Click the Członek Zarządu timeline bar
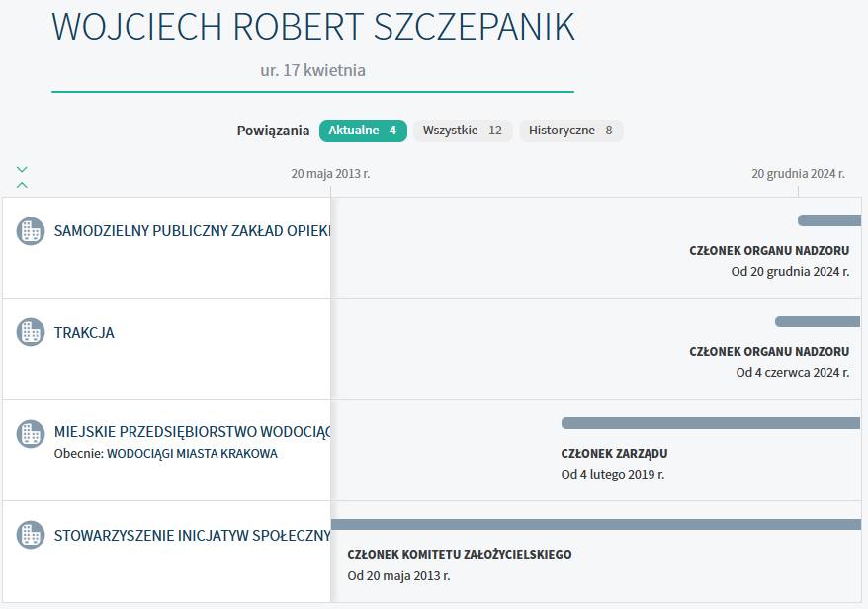The height and width of the screenshot is (609, 868). 710,423
